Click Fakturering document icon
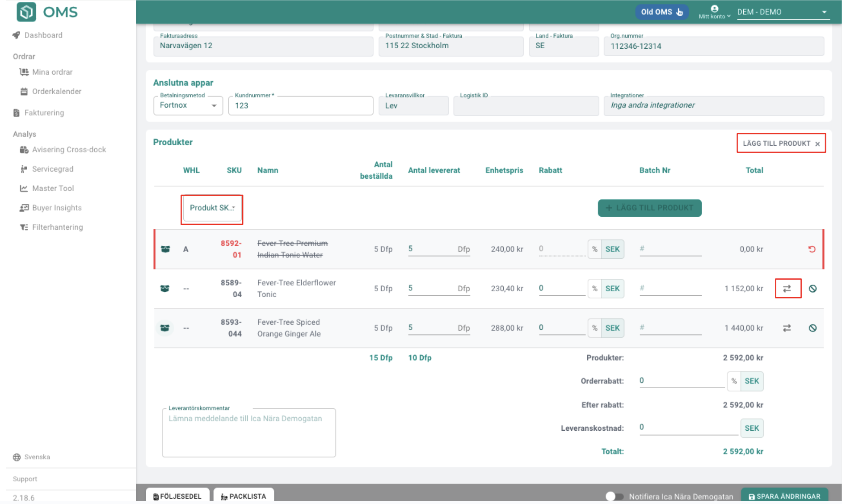The width and height of the screenshot is (842, 504). pos(17,113)
